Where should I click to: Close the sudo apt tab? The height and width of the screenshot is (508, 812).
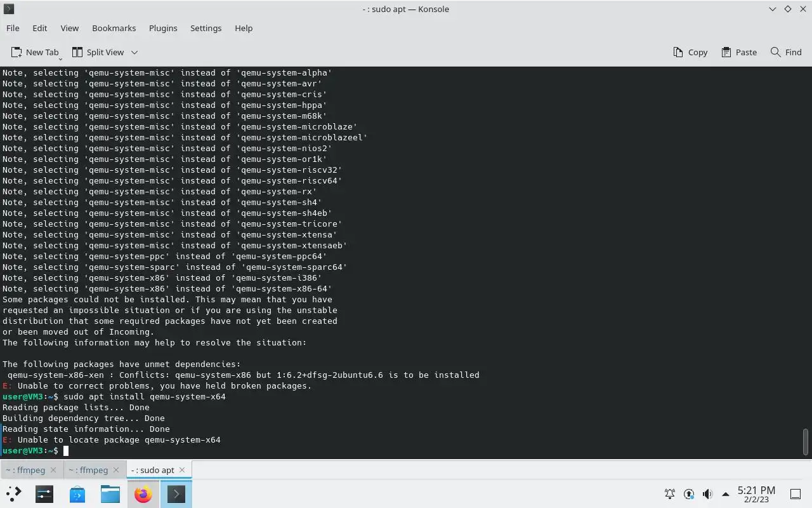(182, 470)
